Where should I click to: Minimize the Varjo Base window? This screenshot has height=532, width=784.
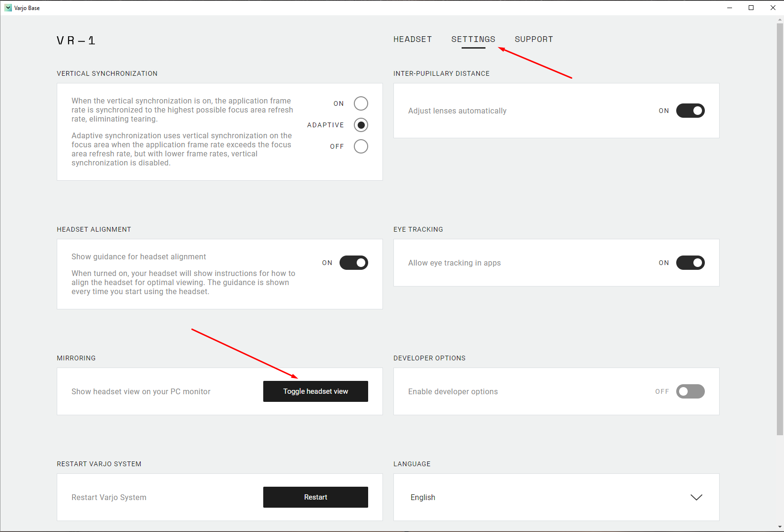pos(729,8)
